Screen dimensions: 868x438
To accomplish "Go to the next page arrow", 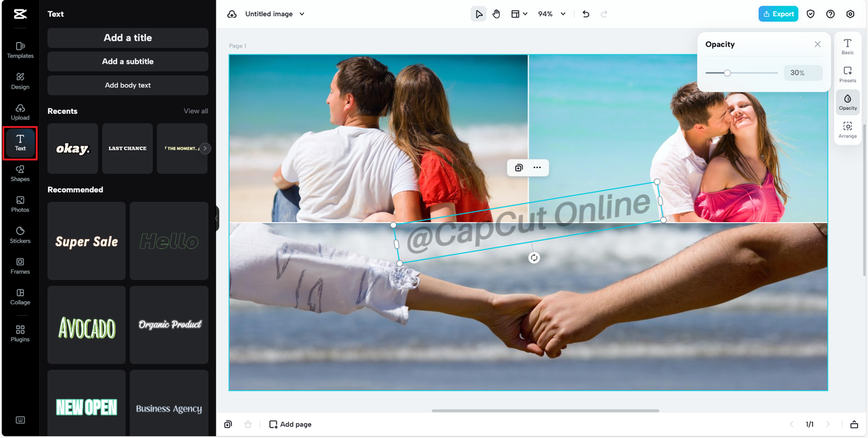I will [x=828, y=424].
